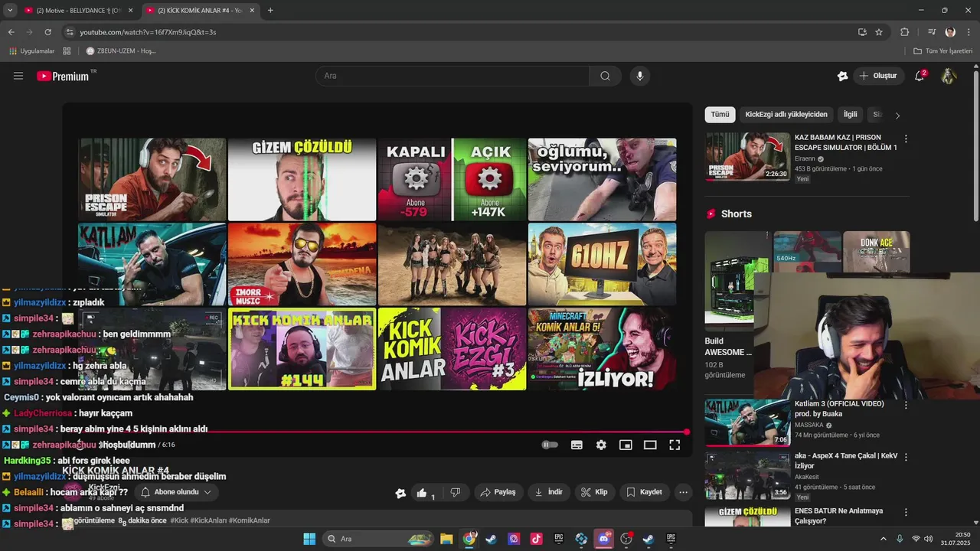Play the GİZEM ÇÖZÜLDÜ end-screen thumbnail
This screenshot has width=980, height=551.
(x=302, y=179)
